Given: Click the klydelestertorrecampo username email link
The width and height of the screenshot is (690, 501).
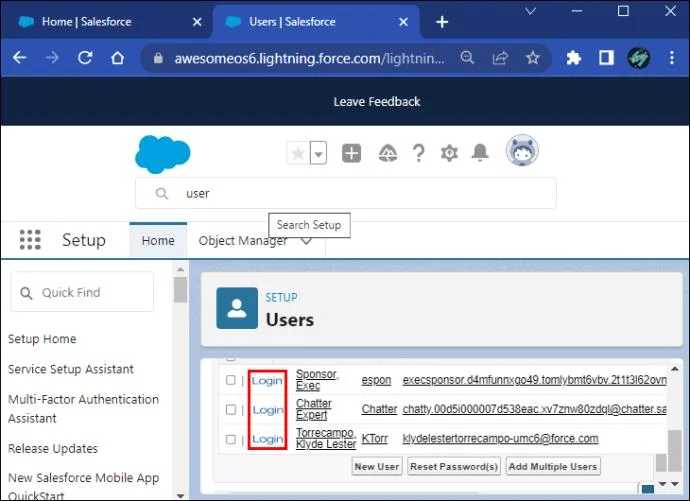Looking at the screenshot, I should point(500,439).
